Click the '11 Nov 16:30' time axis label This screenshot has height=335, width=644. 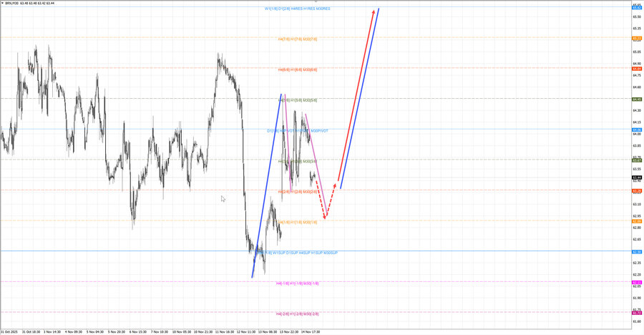click(x=224, y=331)
